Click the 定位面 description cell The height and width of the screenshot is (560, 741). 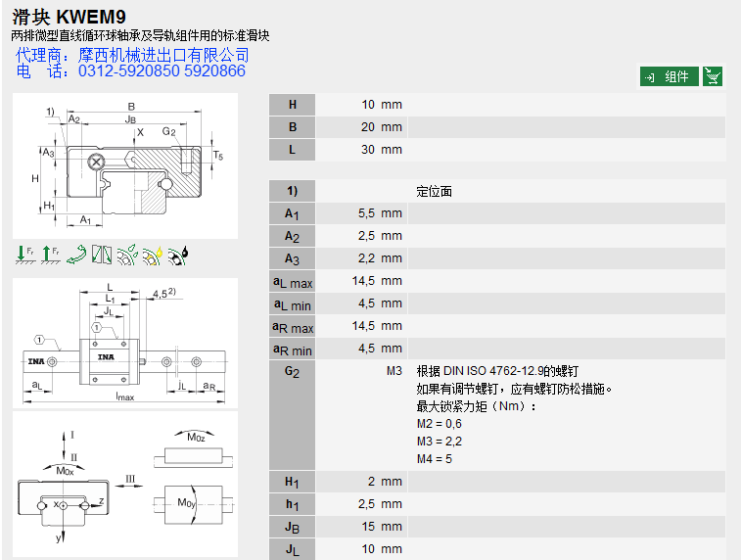pyautogui.click(x=435, y=191)
